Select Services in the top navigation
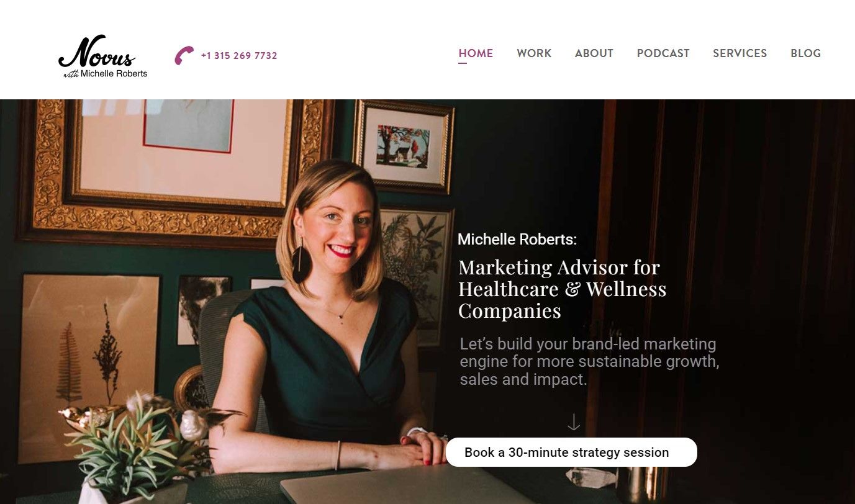855x504 pixels. [740, 53]
